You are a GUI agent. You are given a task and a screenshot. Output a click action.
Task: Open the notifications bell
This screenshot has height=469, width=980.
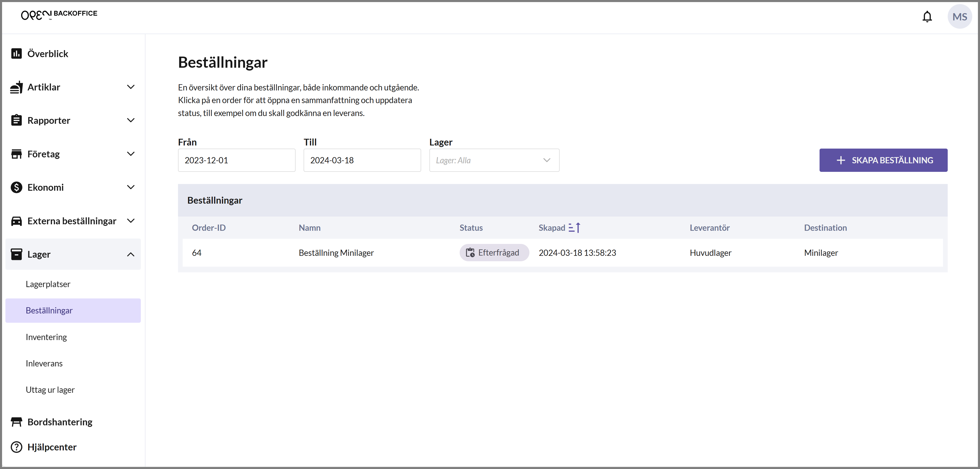[927, 17]
